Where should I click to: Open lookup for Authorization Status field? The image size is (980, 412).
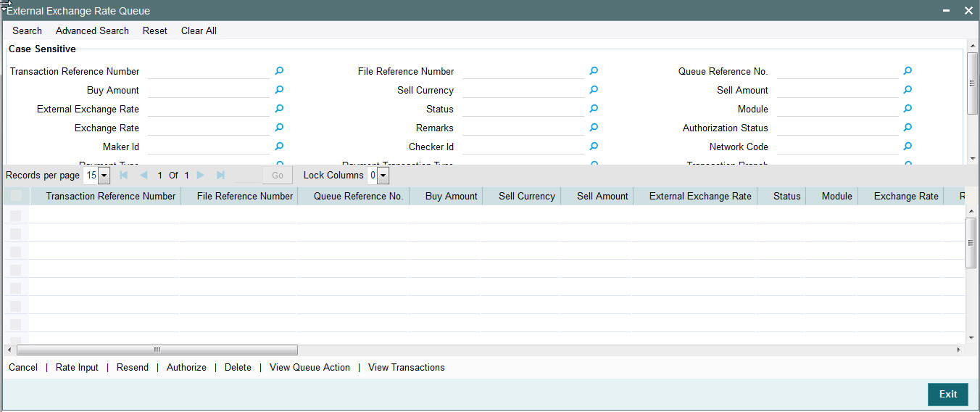tap(908, 128)
